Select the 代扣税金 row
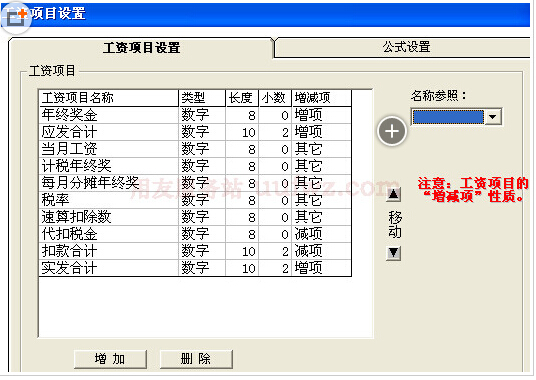Screen dimensions: 536x380 [195, 234]
